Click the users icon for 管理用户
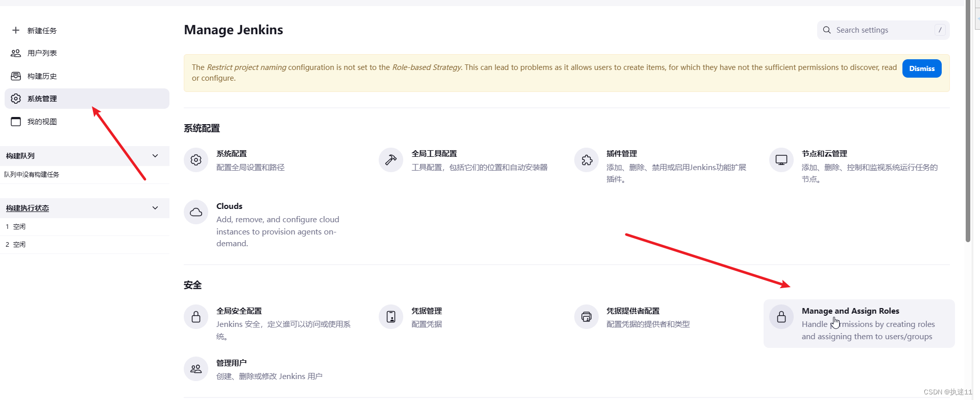The width and height of the screenshot is (980, 400). click(196, 369)
